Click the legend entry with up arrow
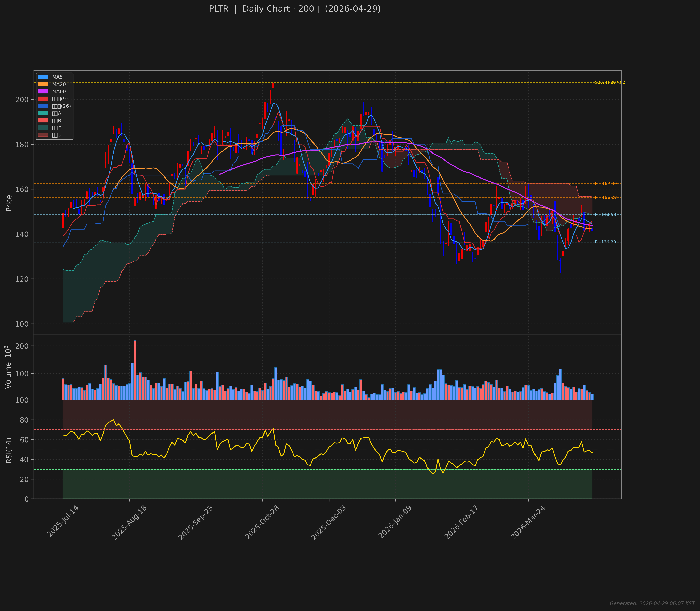 57,128
